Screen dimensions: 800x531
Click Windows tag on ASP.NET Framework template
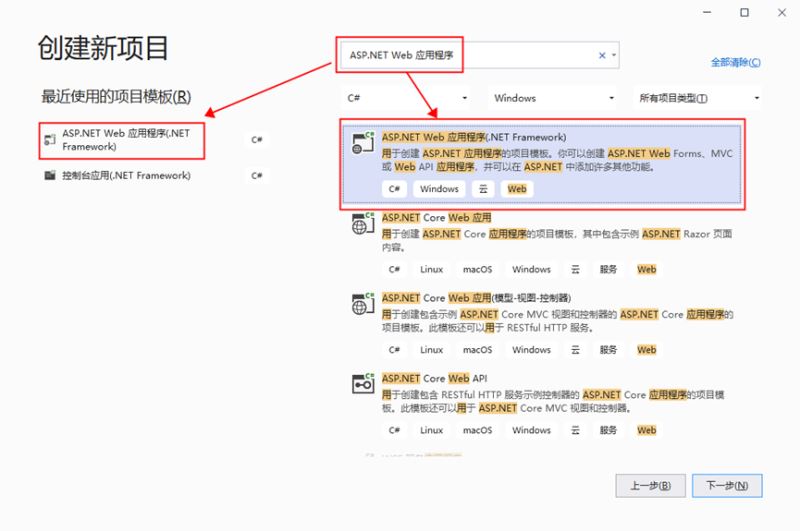[439, 189]
